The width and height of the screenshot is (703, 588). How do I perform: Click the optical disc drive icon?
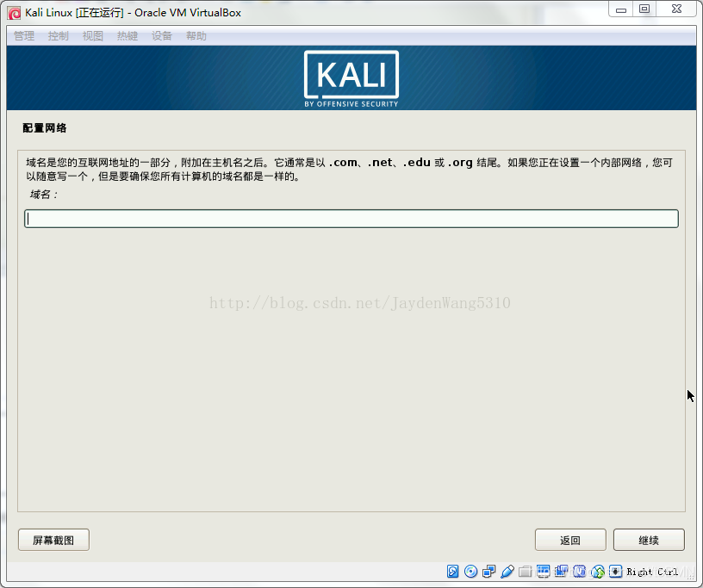click(470, 572)
